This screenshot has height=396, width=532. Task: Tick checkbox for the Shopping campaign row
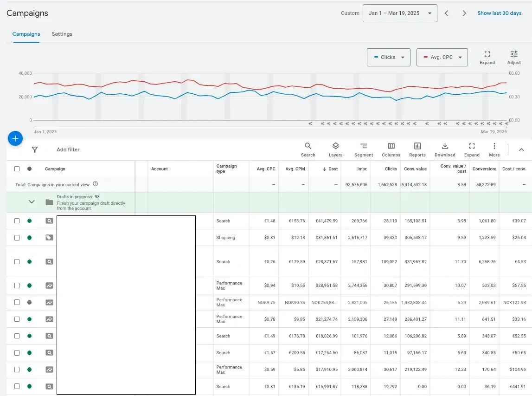17,238
